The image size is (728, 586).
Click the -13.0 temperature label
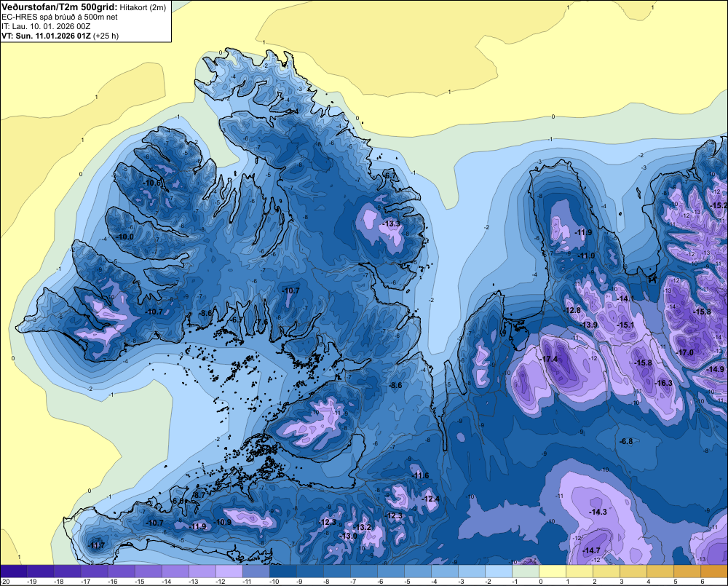coord(349,536)
